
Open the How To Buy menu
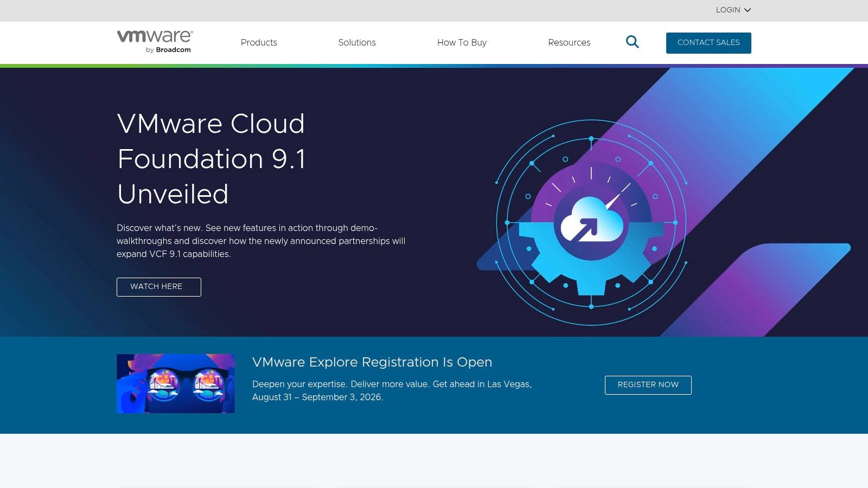[x=462, y=42]
